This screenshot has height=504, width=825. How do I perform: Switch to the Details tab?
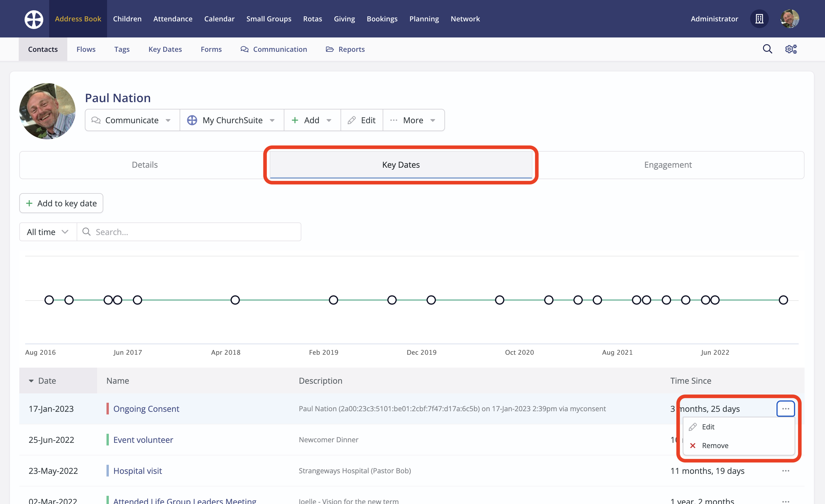point(145,165)
